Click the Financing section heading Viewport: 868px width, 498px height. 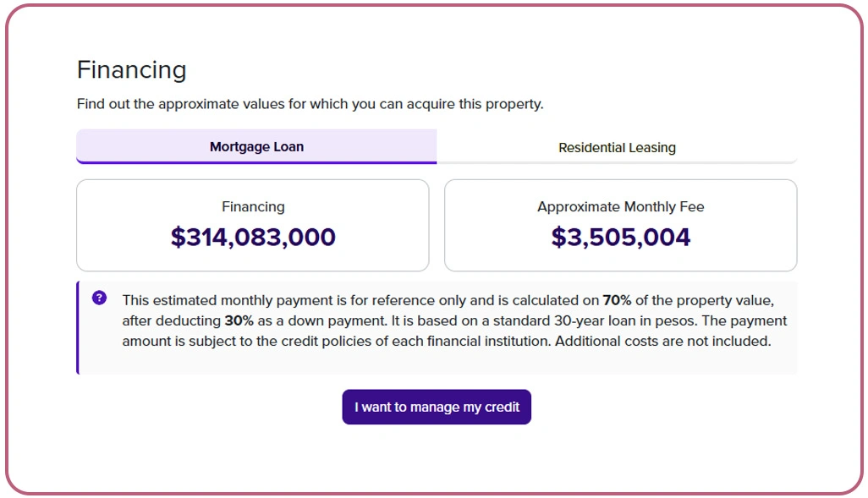(131, 70)
